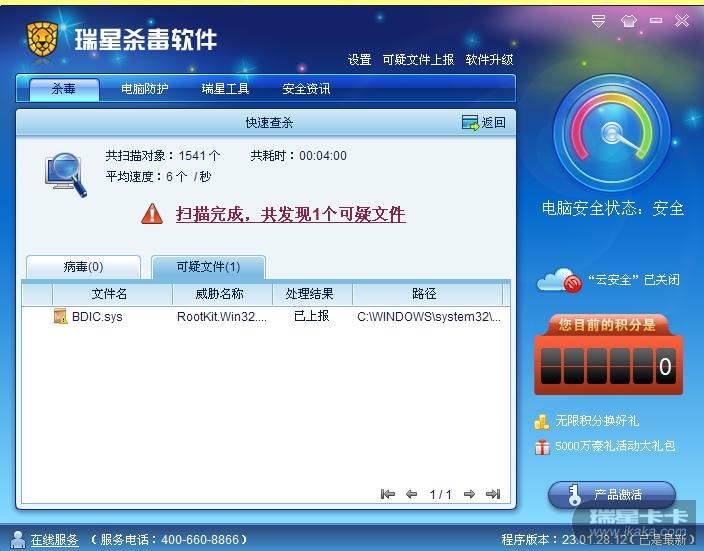
Task: Click 平均速度: 6 个/秒 text
Action: (x=158, y=176)
